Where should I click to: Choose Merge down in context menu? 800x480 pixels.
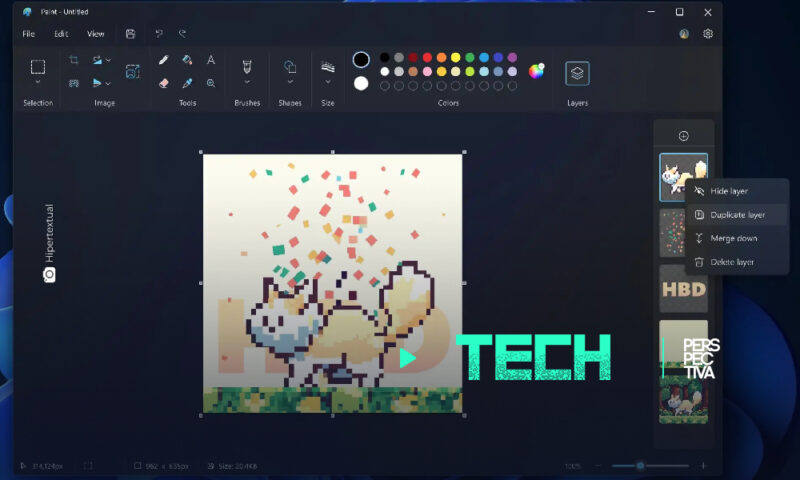coord(737,238)
